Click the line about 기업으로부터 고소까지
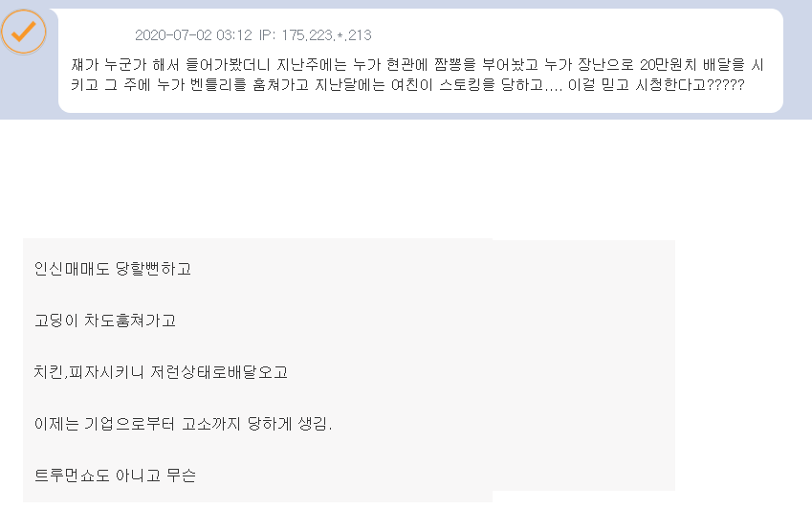 click(183, 424)
